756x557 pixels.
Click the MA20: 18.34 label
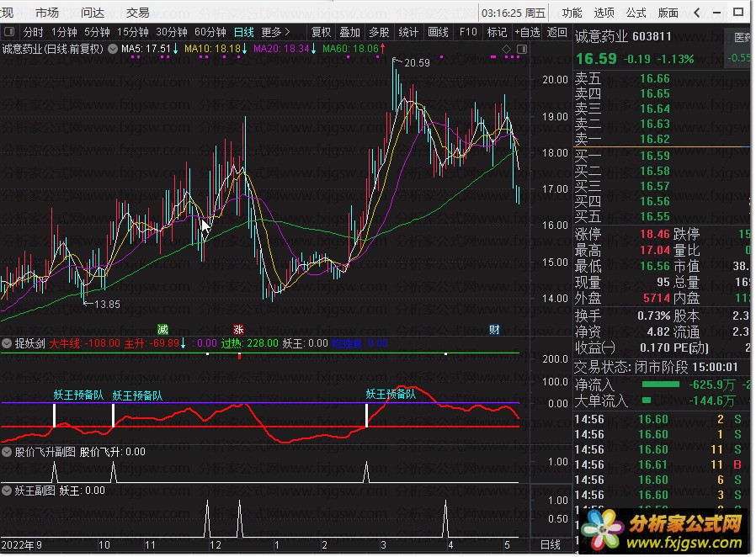coord(281,49)
